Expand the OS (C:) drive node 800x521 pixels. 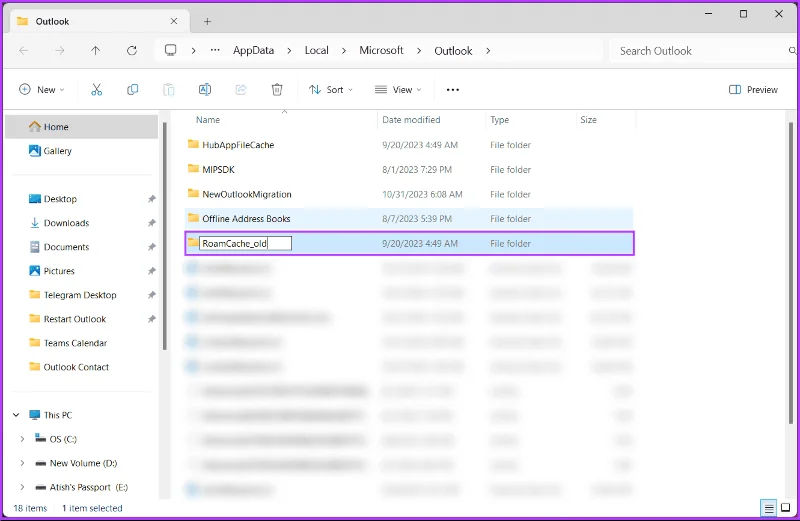click(22, 439)
